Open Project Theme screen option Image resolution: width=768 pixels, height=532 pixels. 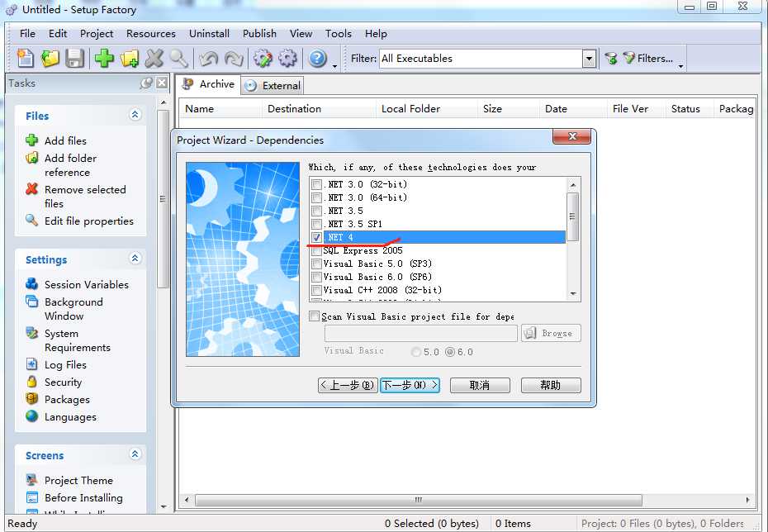click(x=78, y=481)
